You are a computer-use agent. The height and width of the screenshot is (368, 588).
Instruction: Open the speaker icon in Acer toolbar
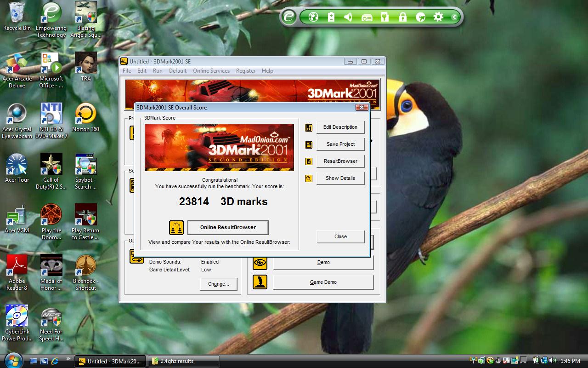pos(348,17)
